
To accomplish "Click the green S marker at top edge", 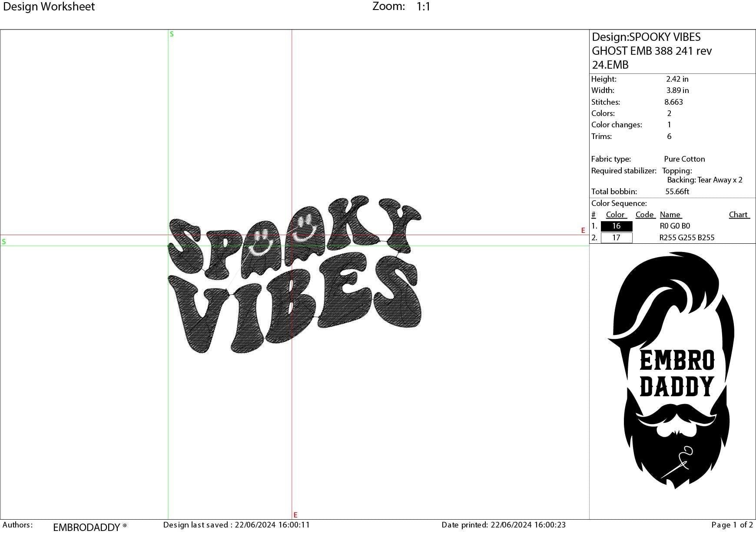I will click(x=172, y=34).
